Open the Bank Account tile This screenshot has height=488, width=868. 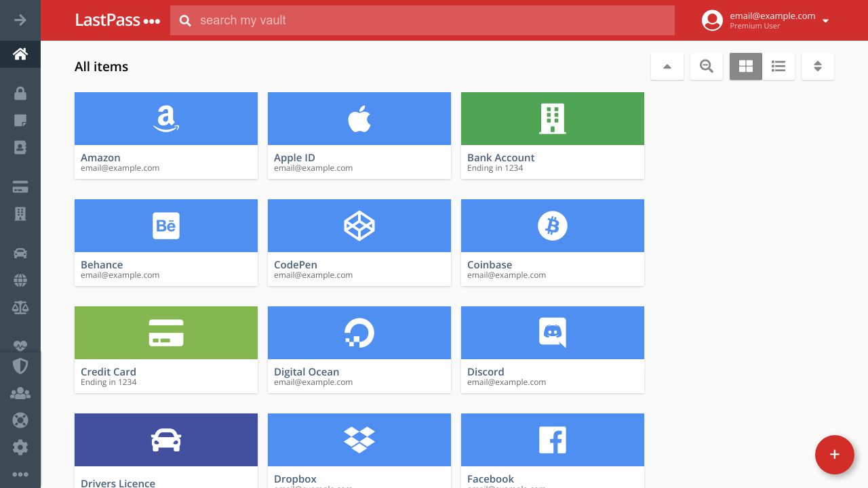pos(553,136)
